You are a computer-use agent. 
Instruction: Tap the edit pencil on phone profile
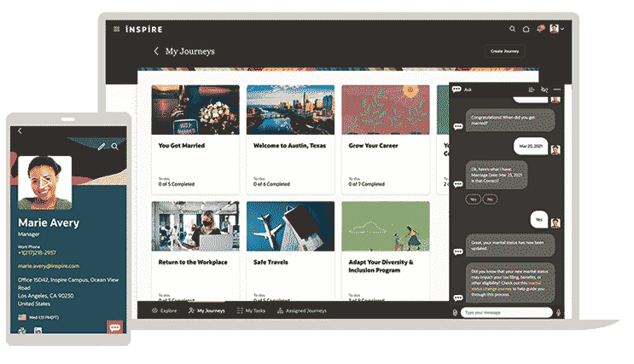(x=102, y=147)
